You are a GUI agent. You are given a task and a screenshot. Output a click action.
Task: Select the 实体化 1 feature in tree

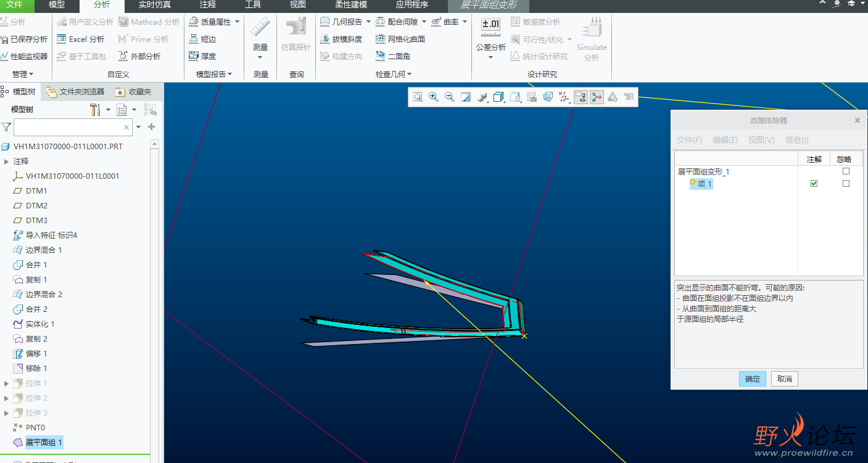(40, 324)
